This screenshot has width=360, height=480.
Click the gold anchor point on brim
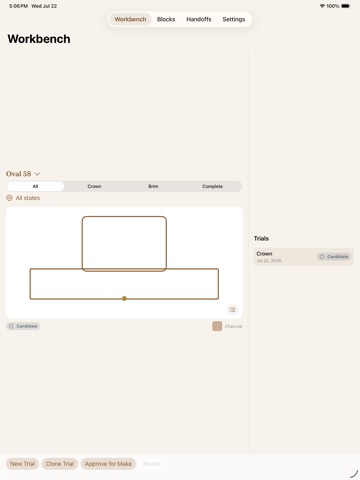click(124, 298)
